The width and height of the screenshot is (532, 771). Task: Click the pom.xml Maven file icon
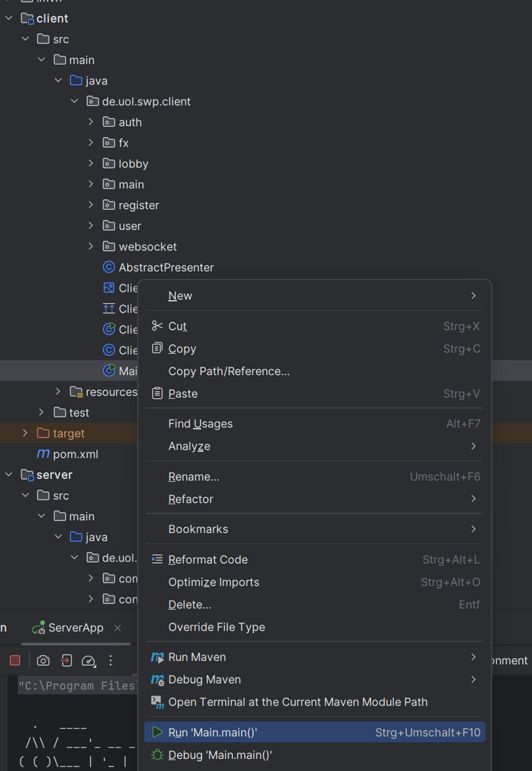[43, 454]
